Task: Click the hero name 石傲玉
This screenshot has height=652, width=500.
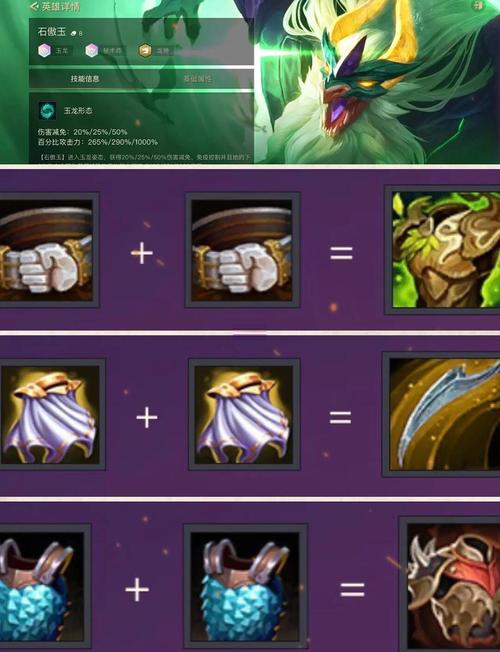Action: tap(52, 32)
